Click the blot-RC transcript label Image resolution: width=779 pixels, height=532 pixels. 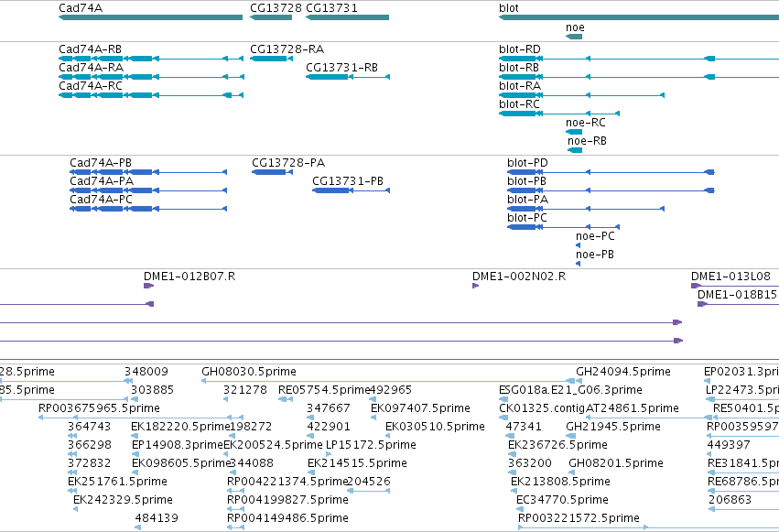pyautogui.click(x=519, y=104)
